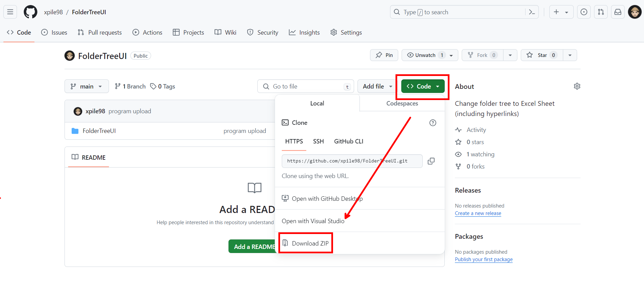Click the FolderTreeUI folder icon
The height and width of the screenshot is (292, 644).
click(x=75, y=131)
